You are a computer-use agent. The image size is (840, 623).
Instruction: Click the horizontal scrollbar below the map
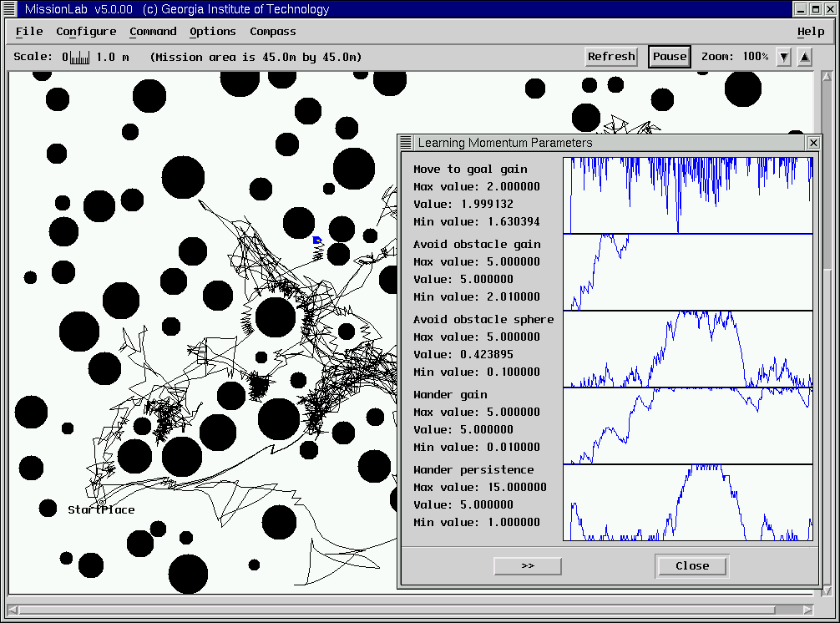(x=409, y=608)
